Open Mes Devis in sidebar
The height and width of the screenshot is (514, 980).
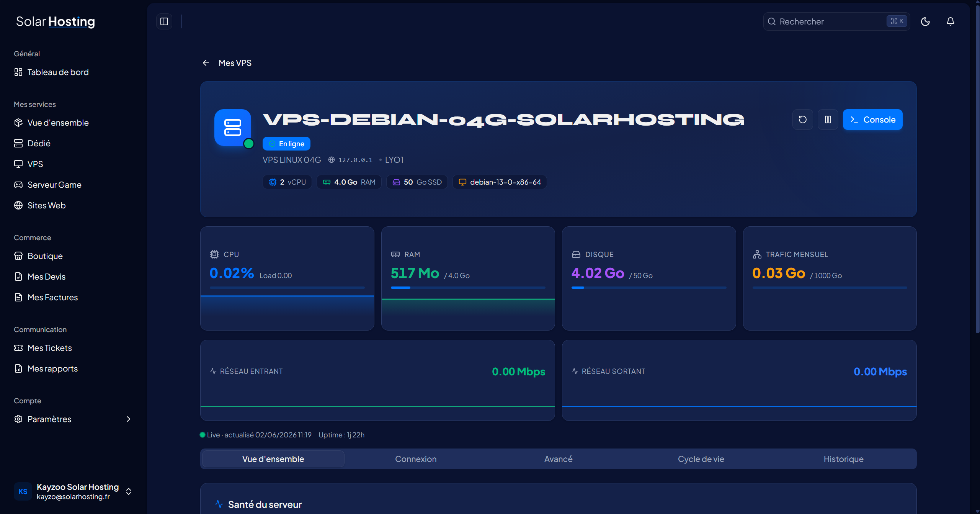[x=73, y=277]
